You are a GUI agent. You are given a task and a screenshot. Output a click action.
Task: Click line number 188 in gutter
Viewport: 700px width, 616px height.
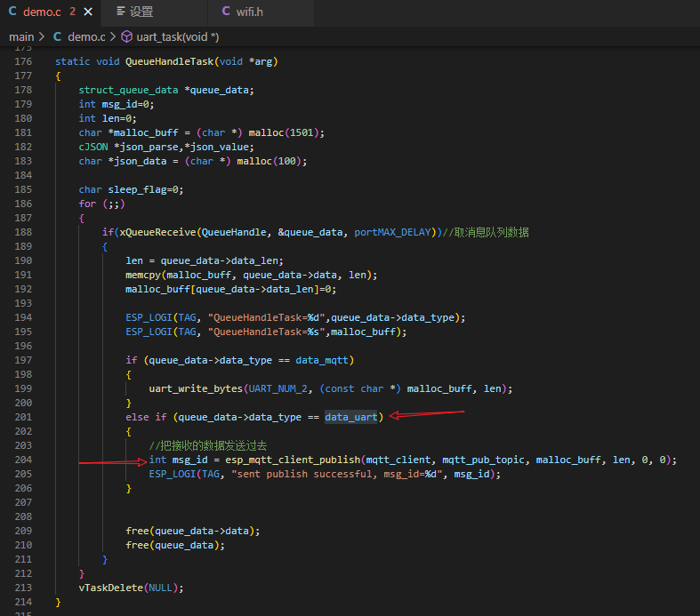[23, 232]
